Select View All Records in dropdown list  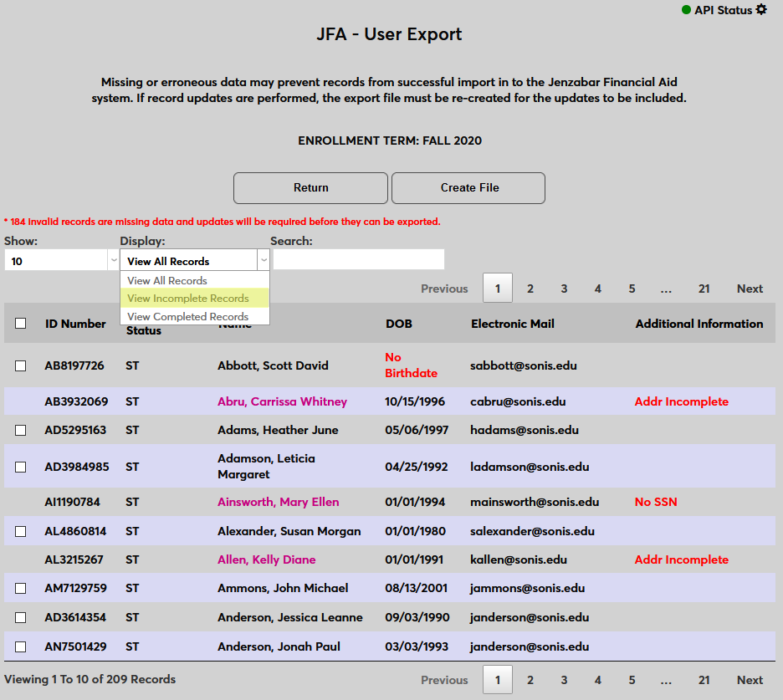pos(167,281)
